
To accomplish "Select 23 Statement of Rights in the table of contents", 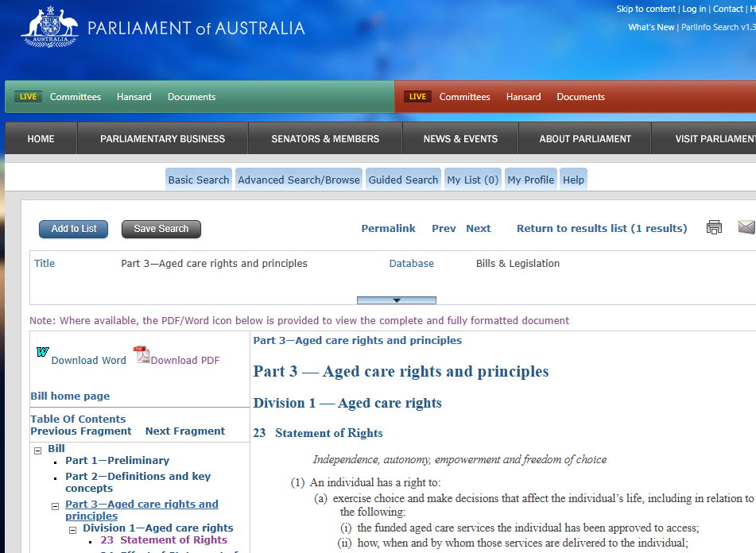I will pyautogui.click(x=163, y=539).
